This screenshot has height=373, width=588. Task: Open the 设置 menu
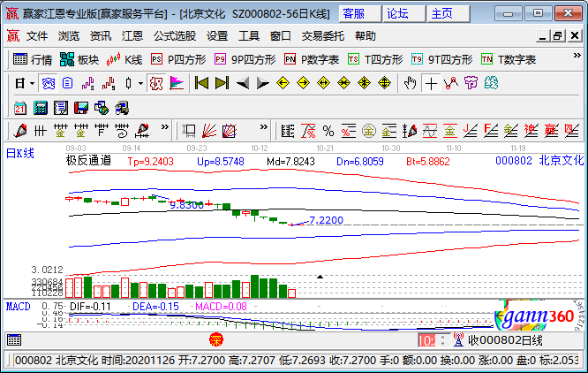pyautogui.click(x=217, y=36)
